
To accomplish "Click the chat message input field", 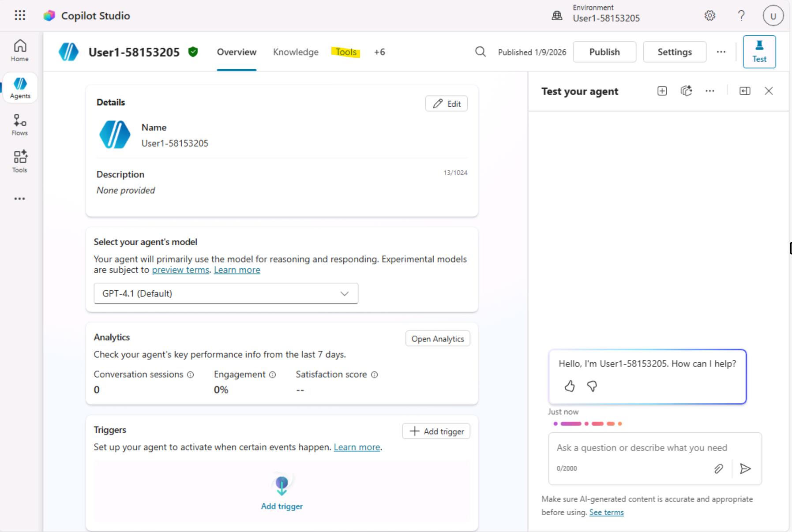I will point(642,448).
